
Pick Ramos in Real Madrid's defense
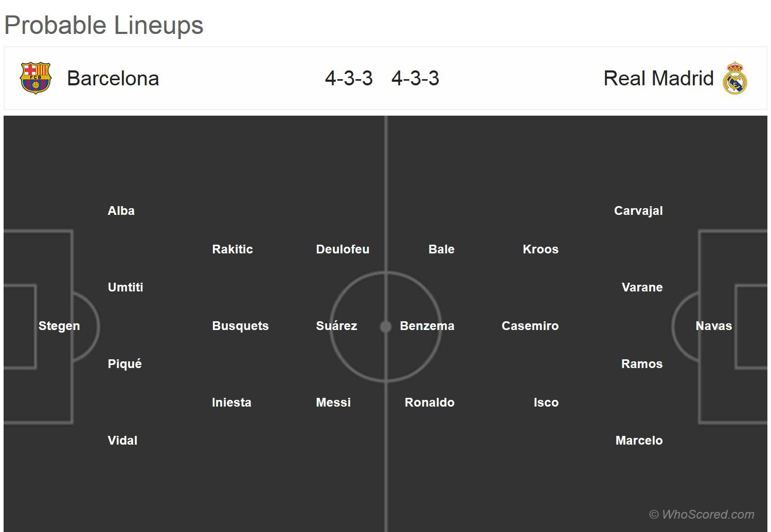coord(641,364)
